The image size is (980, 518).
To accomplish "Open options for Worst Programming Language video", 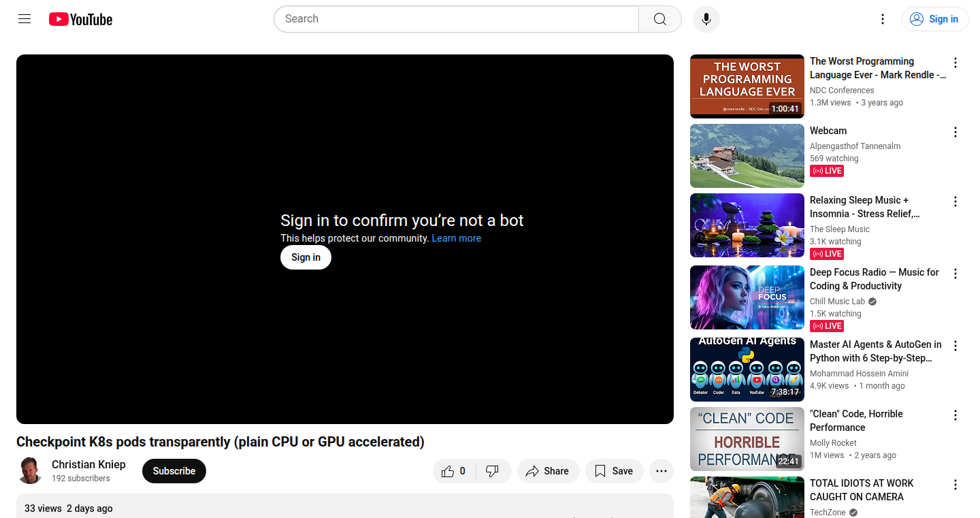I will click(x=955, y=63).
